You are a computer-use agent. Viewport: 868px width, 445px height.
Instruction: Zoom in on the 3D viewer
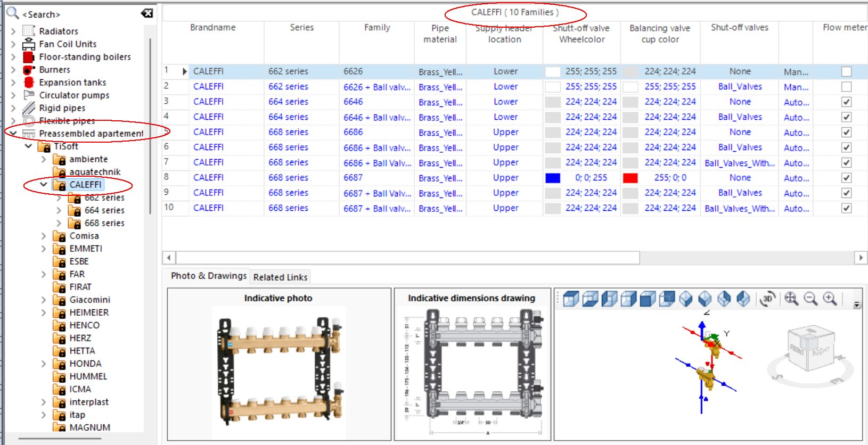point(830,299)
